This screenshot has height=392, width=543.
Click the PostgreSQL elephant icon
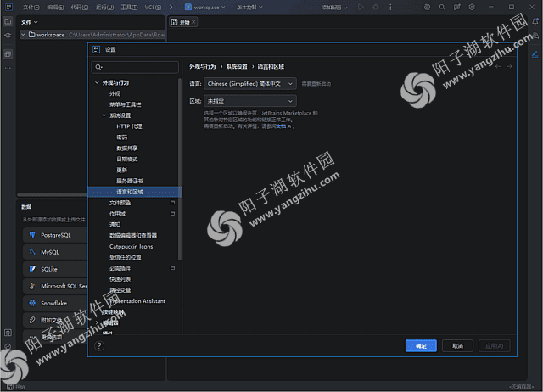click(x=32, y=235)
